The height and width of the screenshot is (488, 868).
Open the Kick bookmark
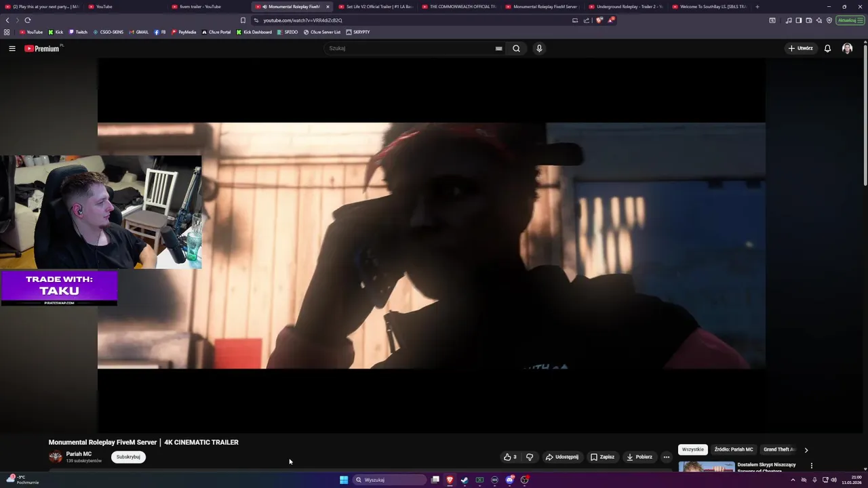(56, 32)
